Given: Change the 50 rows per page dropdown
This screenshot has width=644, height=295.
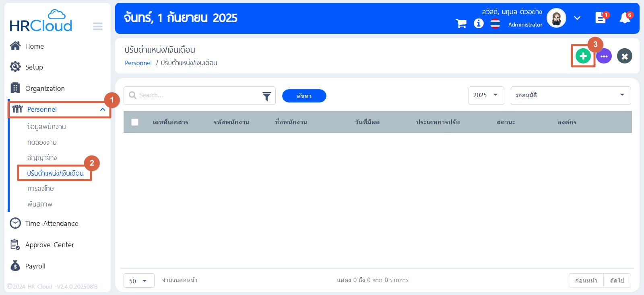Looking at the screenshot, I should [138, 281].
